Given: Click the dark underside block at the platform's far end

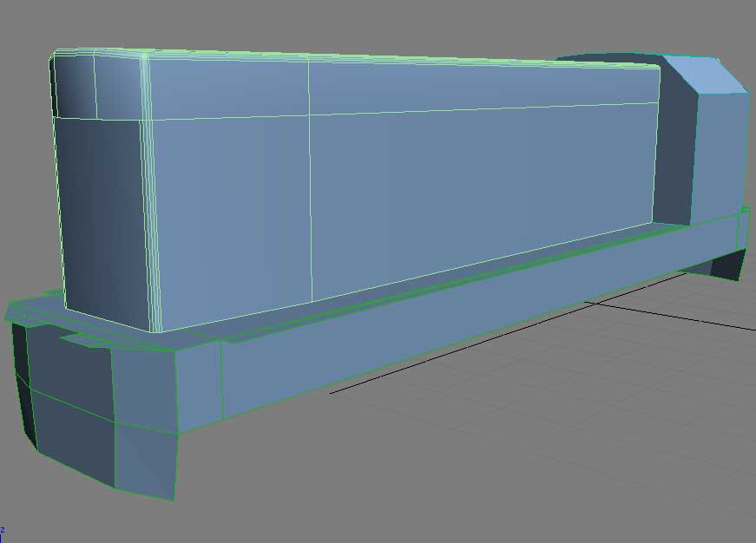Looking at the screenshot, I should [x=727, y=265].
